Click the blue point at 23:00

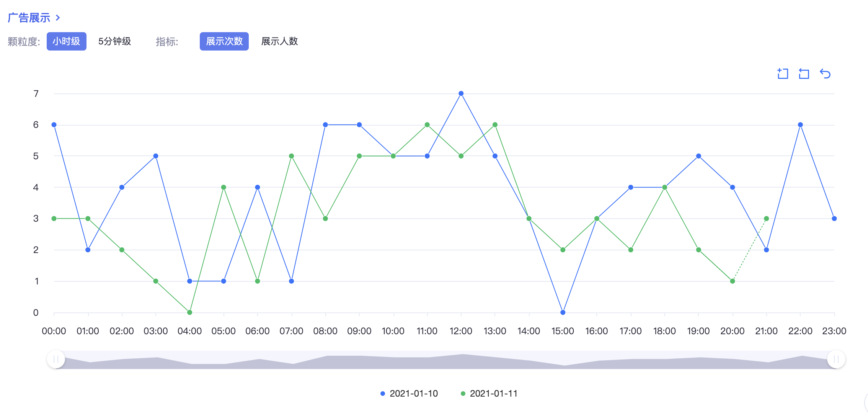point(834,219)
